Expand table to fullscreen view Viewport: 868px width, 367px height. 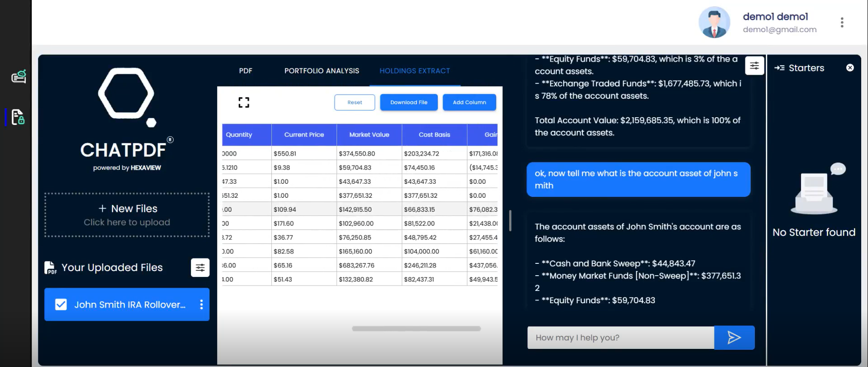[244, 103]
